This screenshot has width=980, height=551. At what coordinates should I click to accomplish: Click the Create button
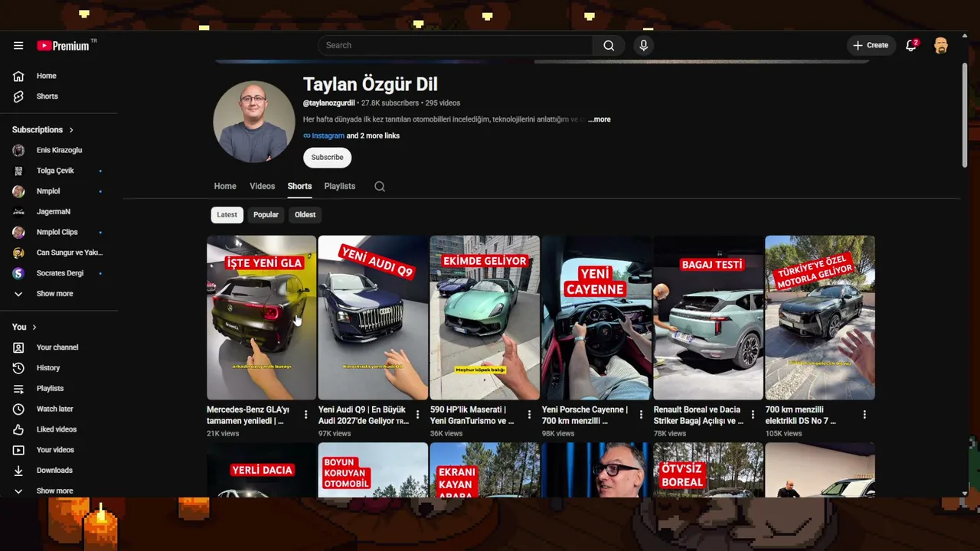[871, 45]
